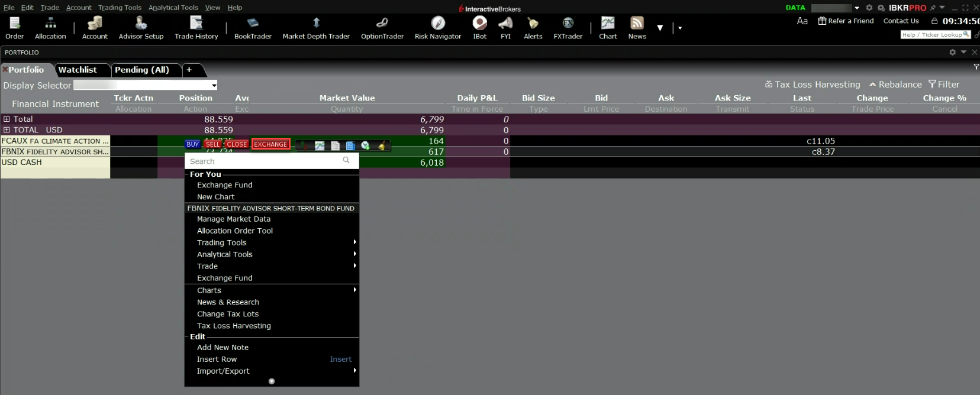Open FYI notifications megaphone
This screenshot has height=395, width=980.
(505, 28)
